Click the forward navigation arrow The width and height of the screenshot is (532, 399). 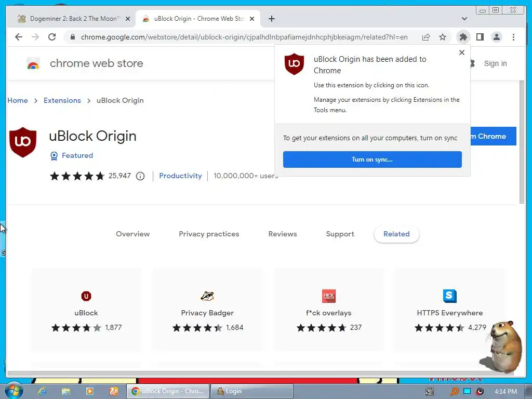point(35,37)
